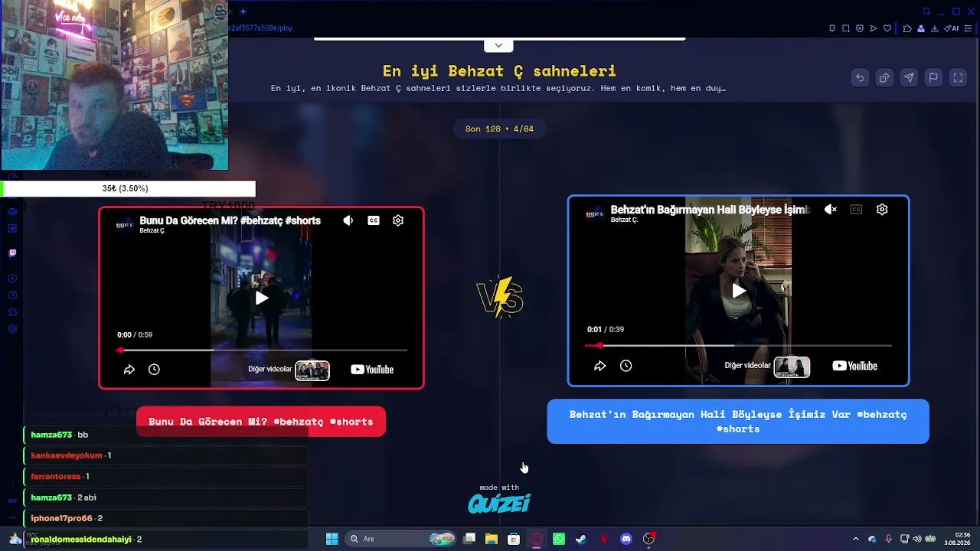Click the quiz title 'En iyi Behzat Ç sahneleri'

[x=499, y=71]
